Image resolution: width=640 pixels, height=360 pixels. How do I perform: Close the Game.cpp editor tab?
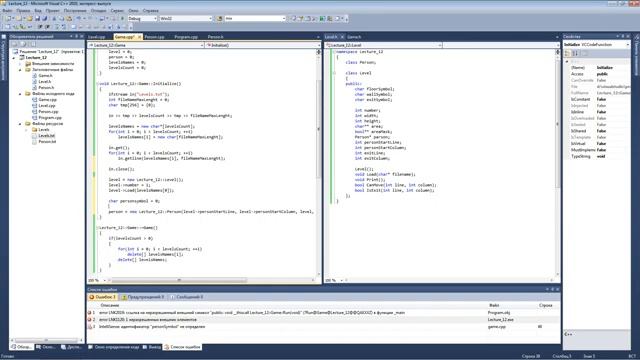139,37
